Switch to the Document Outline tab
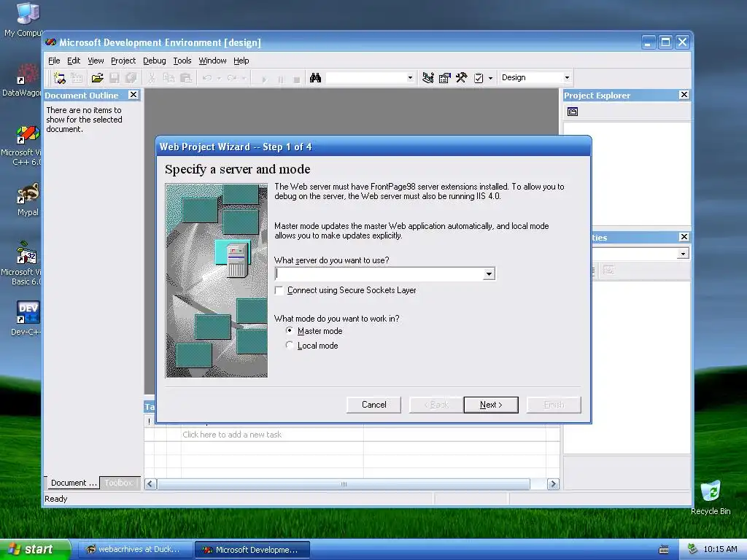The width and height of the screenshot is (747, 560). [72, 483]
